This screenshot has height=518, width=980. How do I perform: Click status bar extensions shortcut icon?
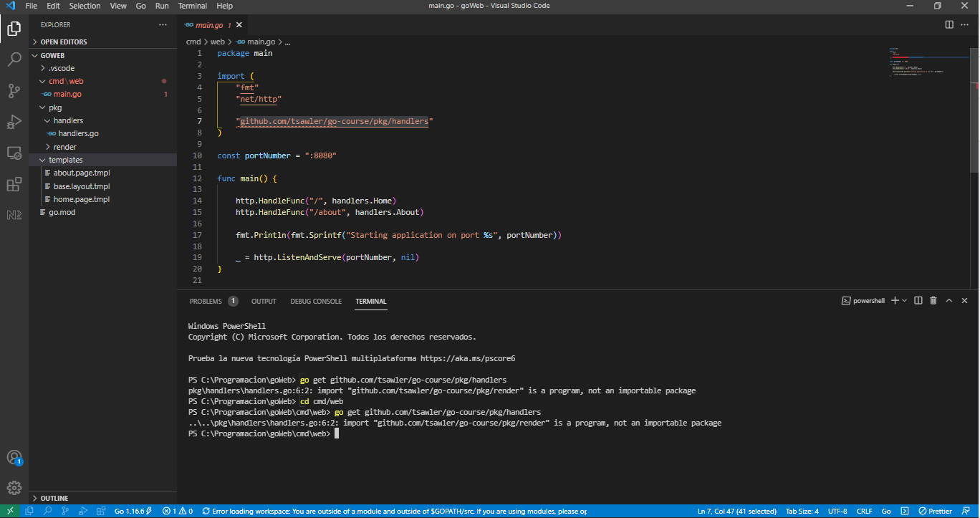pos(101,512)
